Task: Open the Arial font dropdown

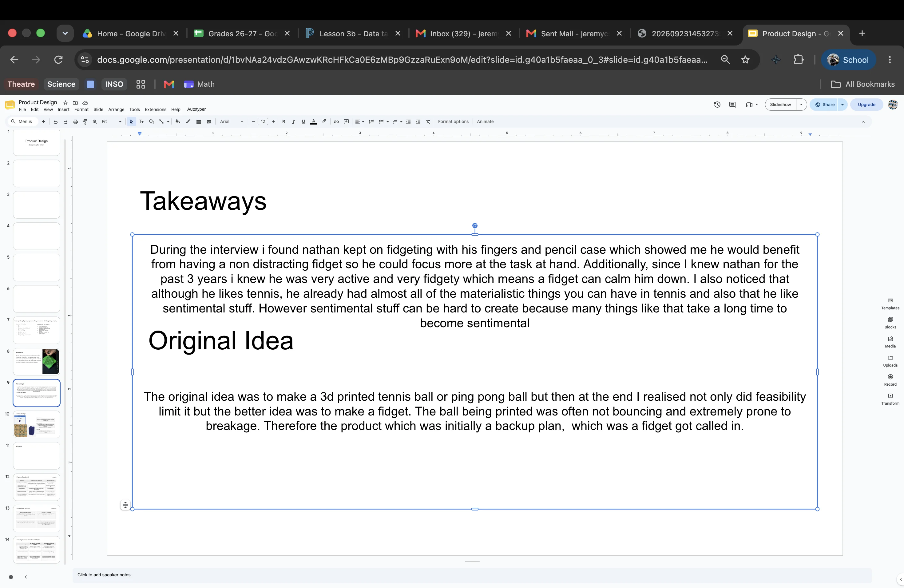Action: point(232,122)
